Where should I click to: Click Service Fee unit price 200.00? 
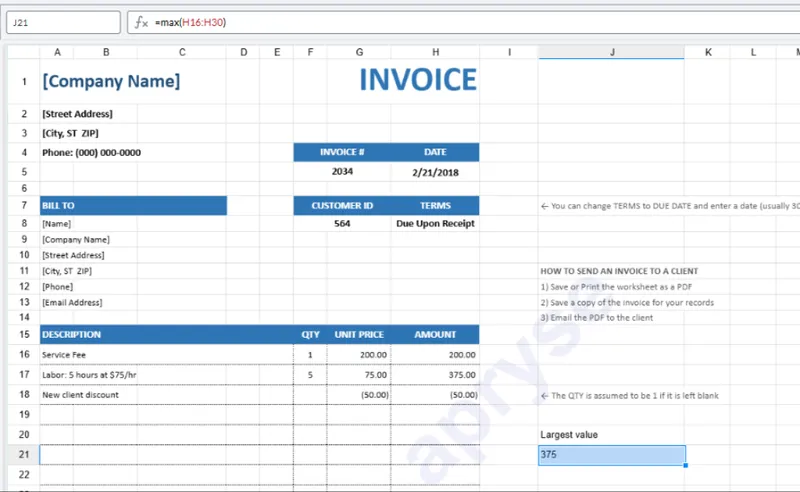click(x=359, y=355)
